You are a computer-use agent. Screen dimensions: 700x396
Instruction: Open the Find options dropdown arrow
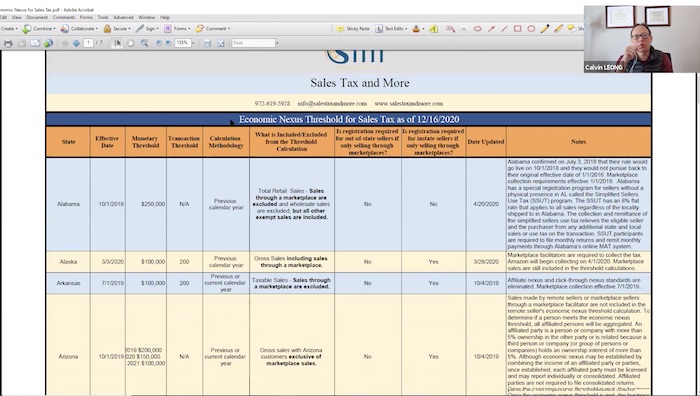click(277, 43)
